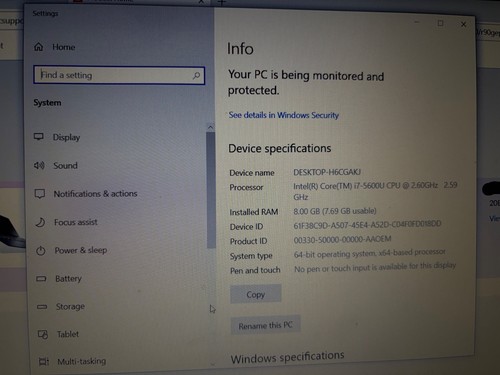
Task: Click Rename this PC button
Action: click(265, 325)
